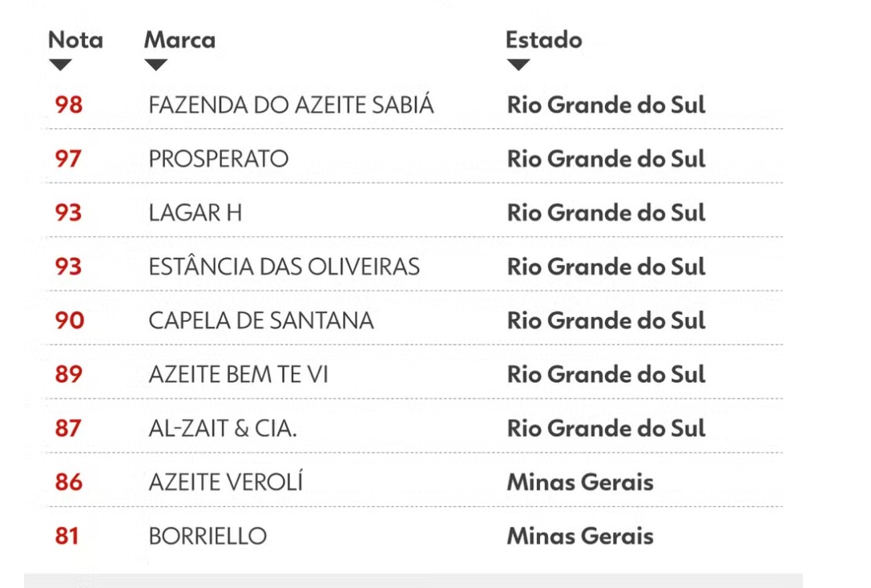The image size is (871, 588).
Task: Click the Estado column header
Action: click(543, 40)
